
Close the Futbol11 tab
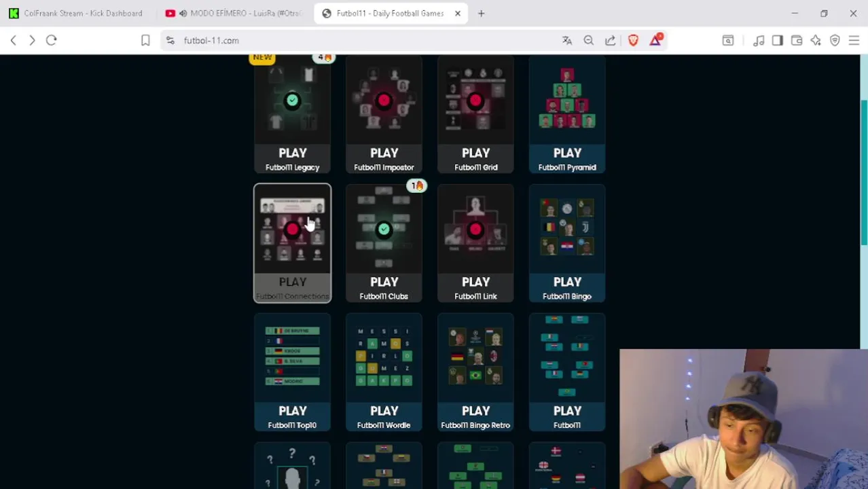(458, 14)
